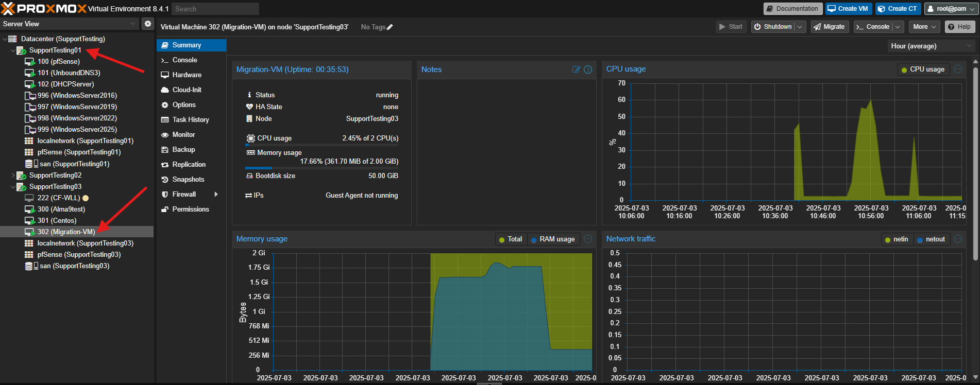Viewport: 980px width, 385px height.
Task: Open the Hardware tab
Action: (191, 75)
